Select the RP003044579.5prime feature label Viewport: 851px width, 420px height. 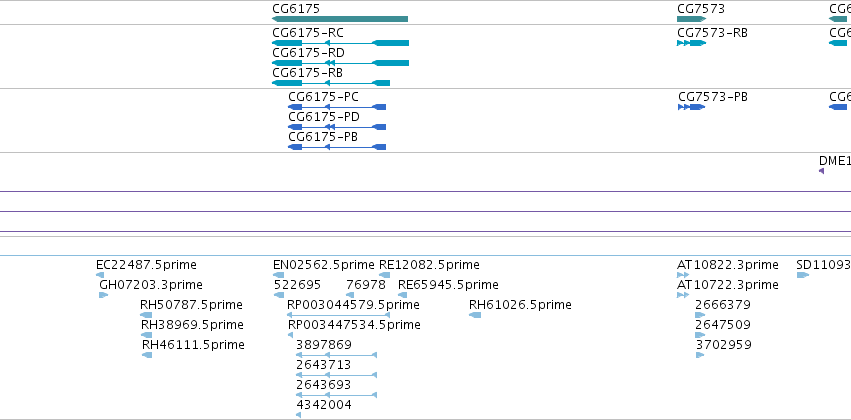pyautogui.click(x=353, y=305)
